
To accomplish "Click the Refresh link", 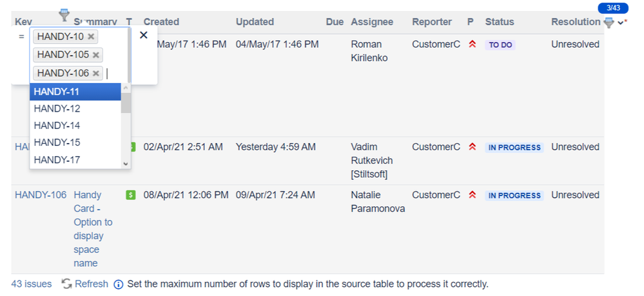I will tap(91, 284).
